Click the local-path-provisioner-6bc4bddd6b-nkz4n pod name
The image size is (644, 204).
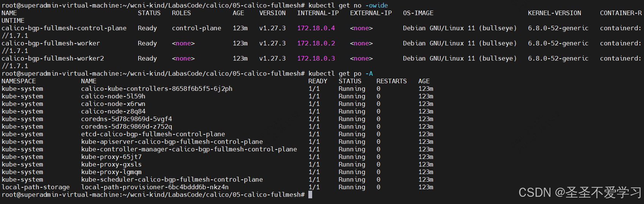click(155, 187)
